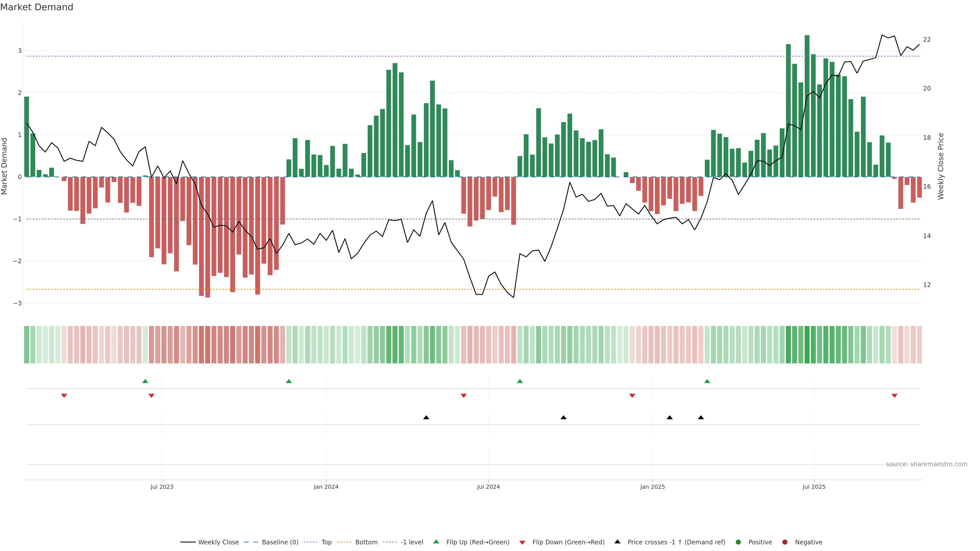
Task: Click first black price-cross triangle marker
Action: 426,418
